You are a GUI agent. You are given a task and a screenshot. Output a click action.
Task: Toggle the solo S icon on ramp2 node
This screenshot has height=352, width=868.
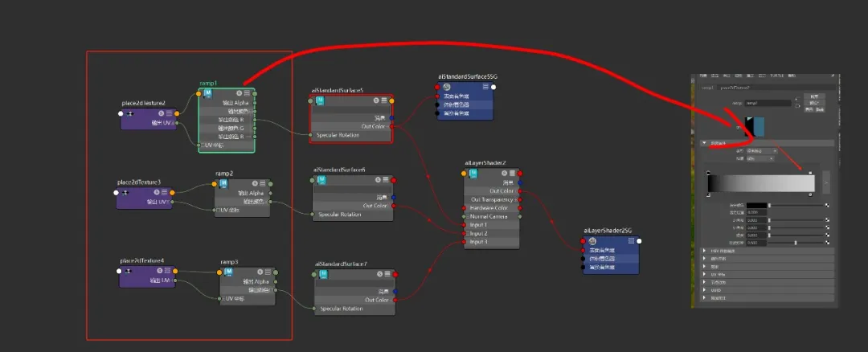pos(255,184)
